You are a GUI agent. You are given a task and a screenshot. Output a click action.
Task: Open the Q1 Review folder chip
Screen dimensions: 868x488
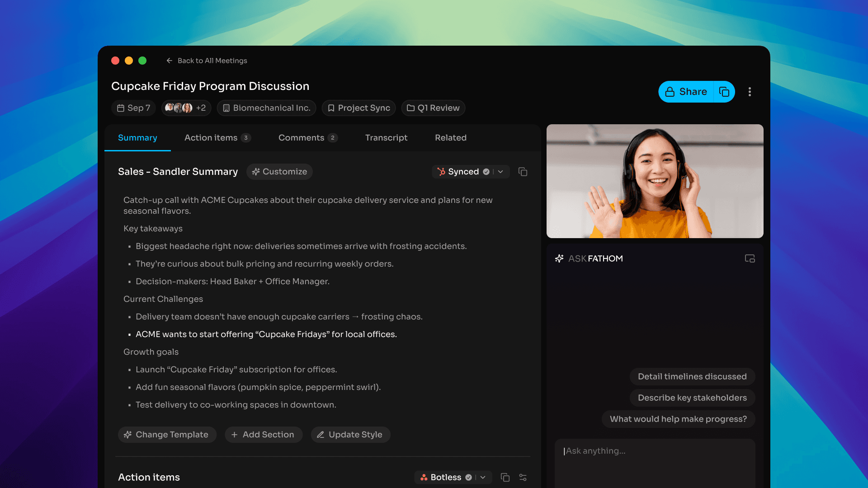pyautogui.click(x=433, y=108)
